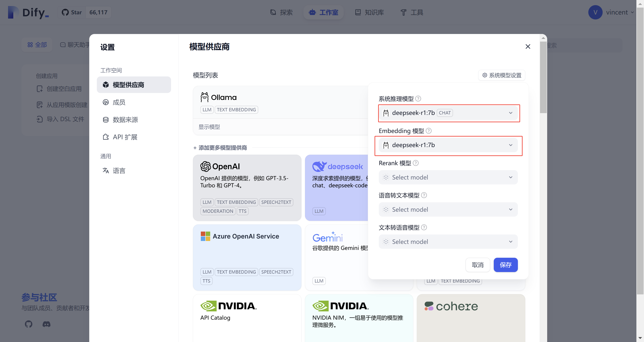Open the GitHub community icon

pyautogui.click(x=28, y=324)
